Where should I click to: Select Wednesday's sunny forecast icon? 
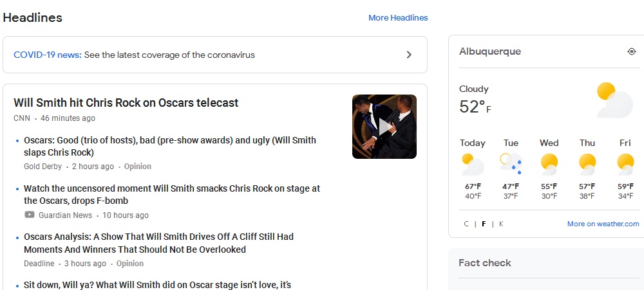[549, 165]
